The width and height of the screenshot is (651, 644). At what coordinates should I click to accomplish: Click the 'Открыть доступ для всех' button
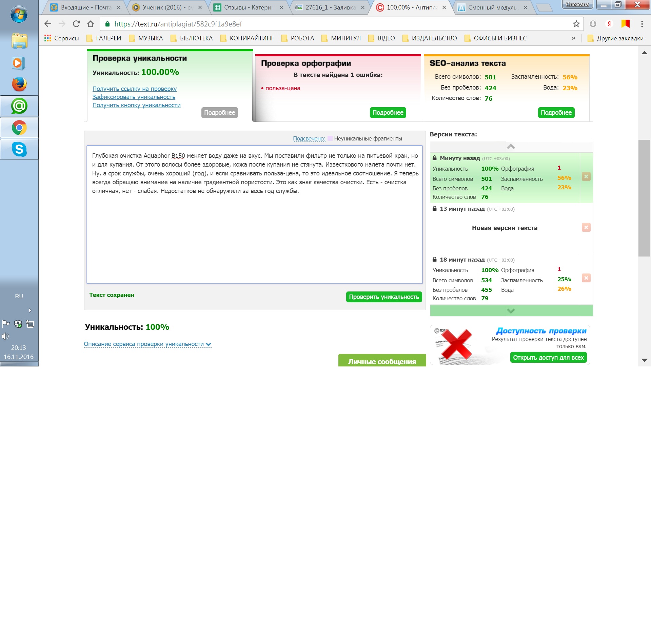click(548, 358)
